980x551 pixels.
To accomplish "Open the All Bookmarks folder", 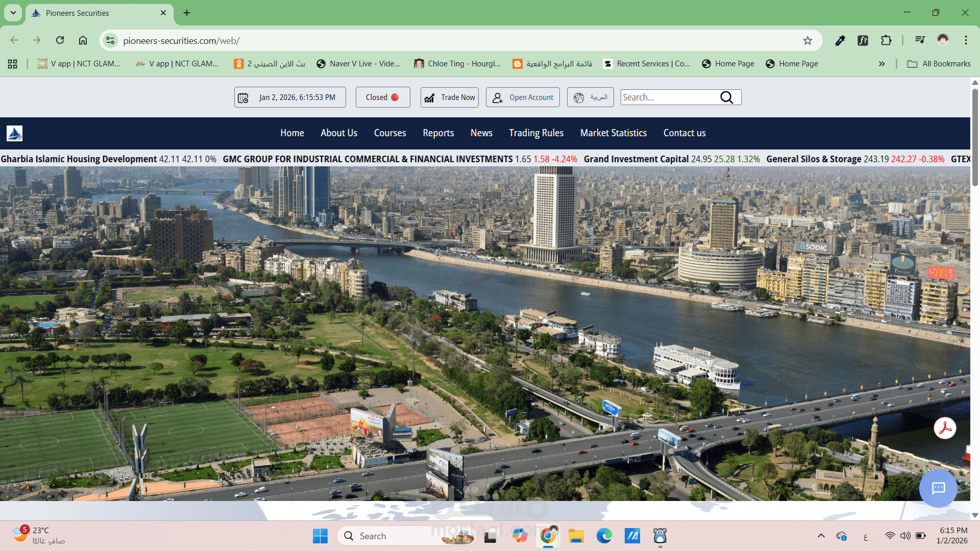I will point(939,64).
